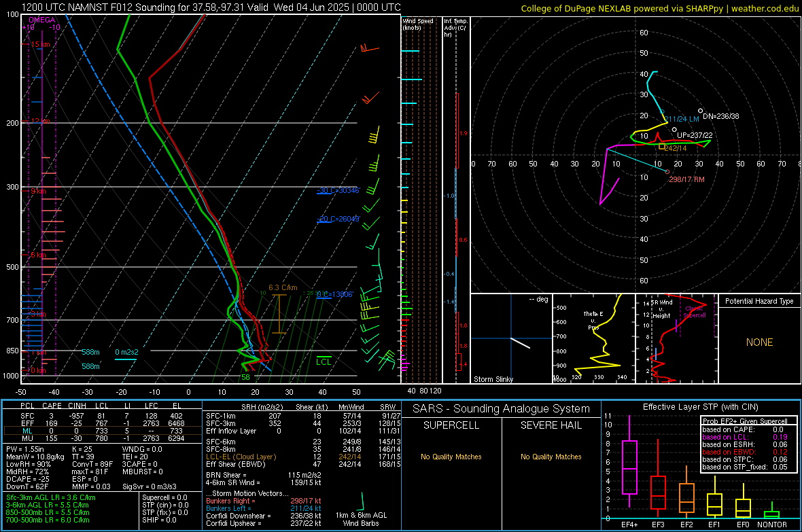Click the Inf. Temp. Adv. panel header

click(455, 28)
